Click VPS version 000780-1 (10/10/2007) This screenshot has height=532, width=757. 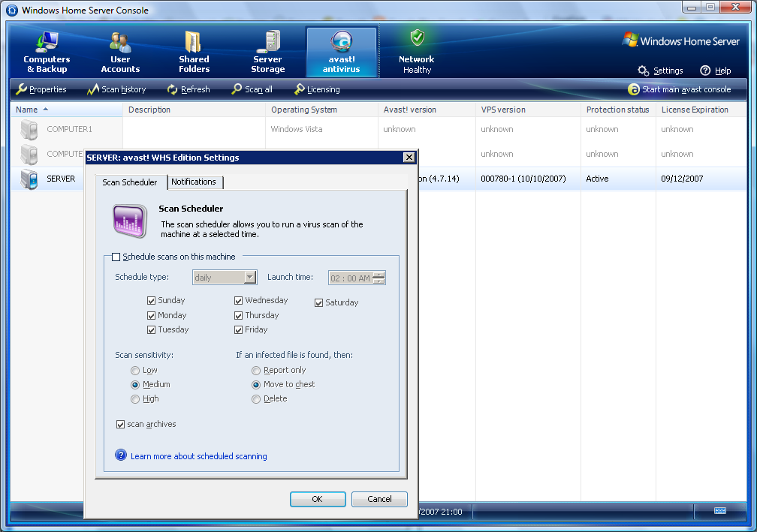pyautogui.click(x=523, y=179)
